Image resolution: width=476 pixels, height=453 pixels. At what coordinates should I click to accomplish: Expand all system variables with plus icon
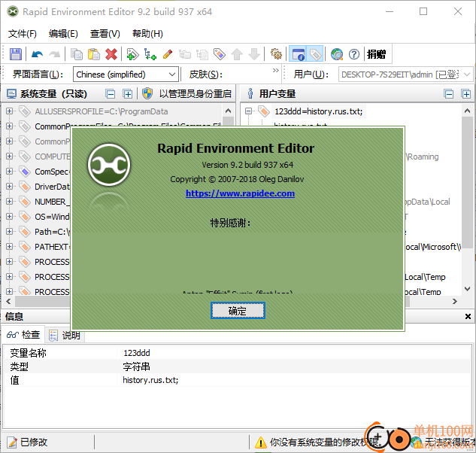[128, 94]
